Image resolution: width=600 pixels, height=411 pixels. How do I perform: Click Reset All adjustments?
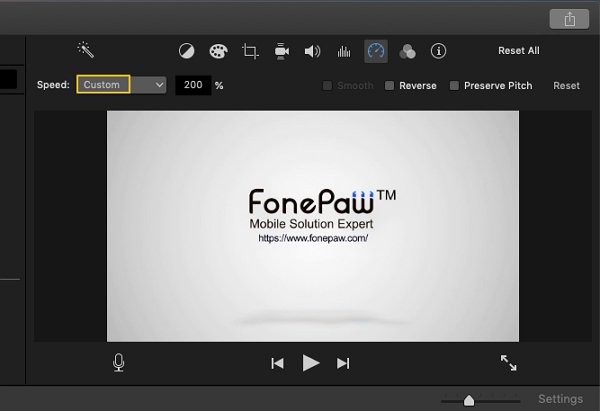(518, 51)
